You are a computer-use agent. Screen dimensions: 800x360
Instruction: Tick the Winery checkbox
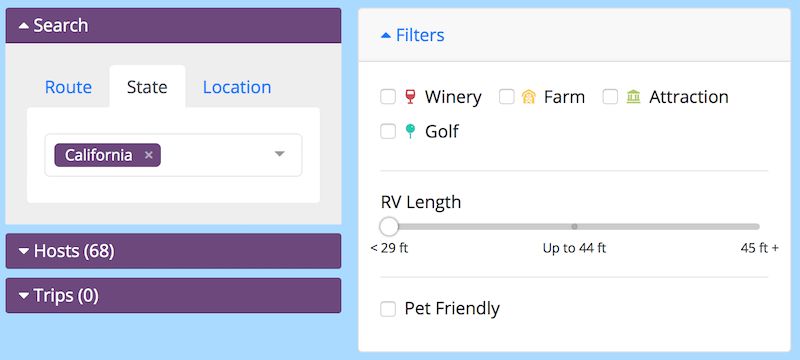(x=388, y=96)
